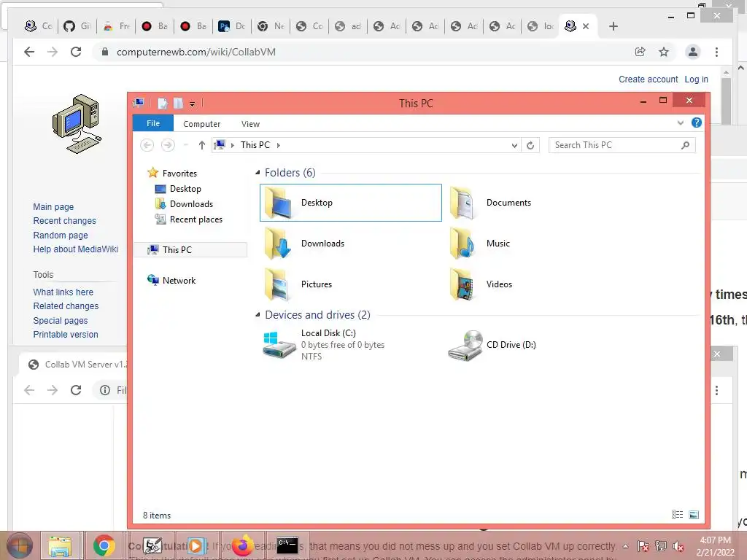
Task: Click Explorer's greyed Forward arrow
Action: tap(168, 145)
